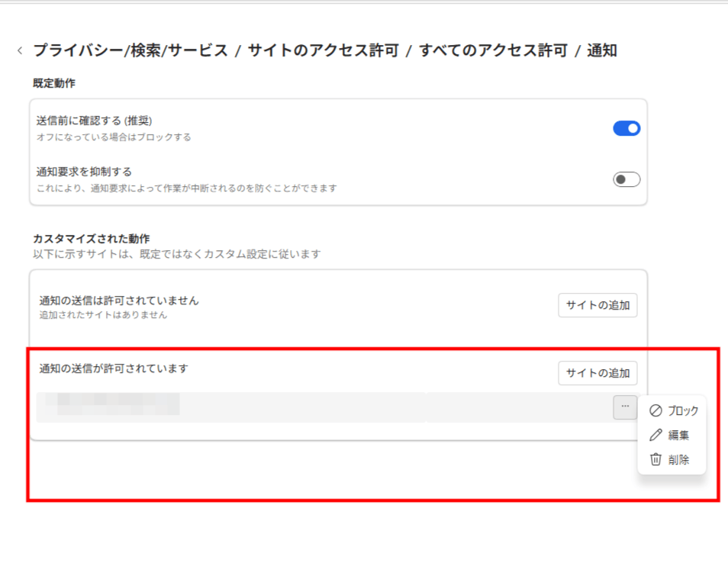The image size is (728, 582).
Task: Open すべてのアクセス許可 breadcrumb link
Action: [494, 51]
